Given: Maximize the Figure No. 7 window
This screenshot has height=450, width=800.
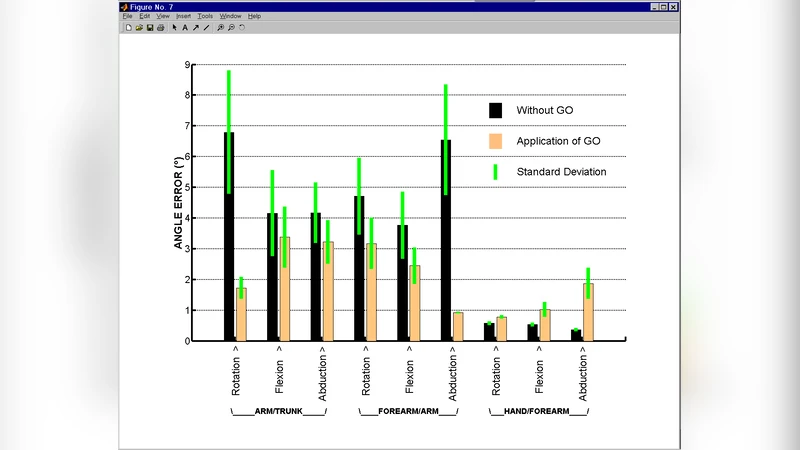Looking at the screenshot, I should (x=663, y=7).
